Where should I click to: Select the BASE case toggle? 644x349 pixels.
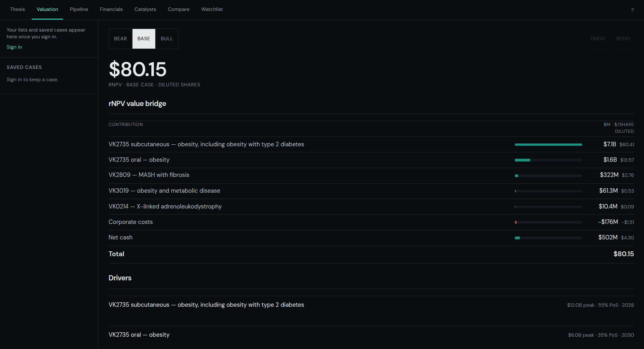pos(144,39)
